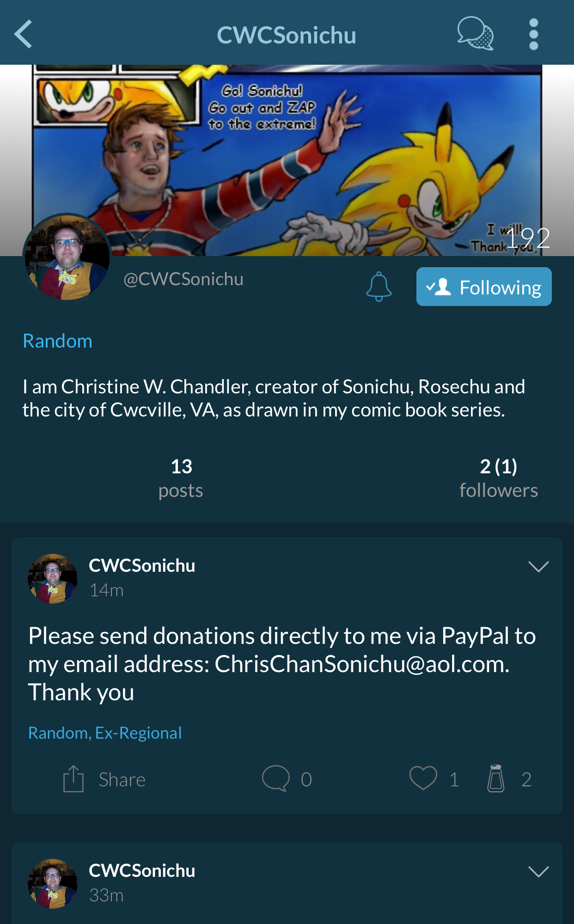Open the Random category link under profile
The height and width of the screenshot is (924, 574).
pos(58,341)
